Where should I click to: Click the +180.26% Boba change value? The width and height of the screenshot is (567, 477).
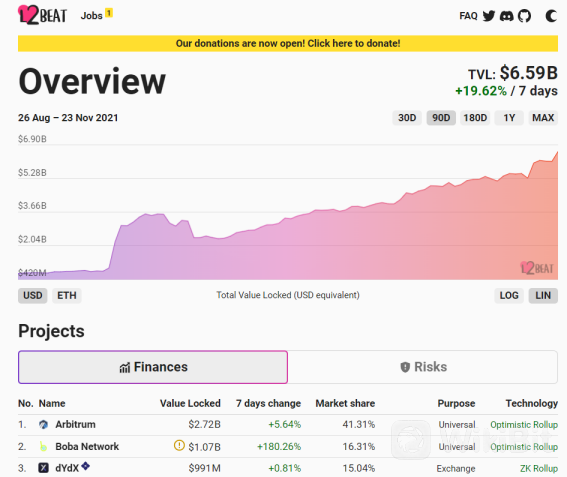[x=279, y=447]
